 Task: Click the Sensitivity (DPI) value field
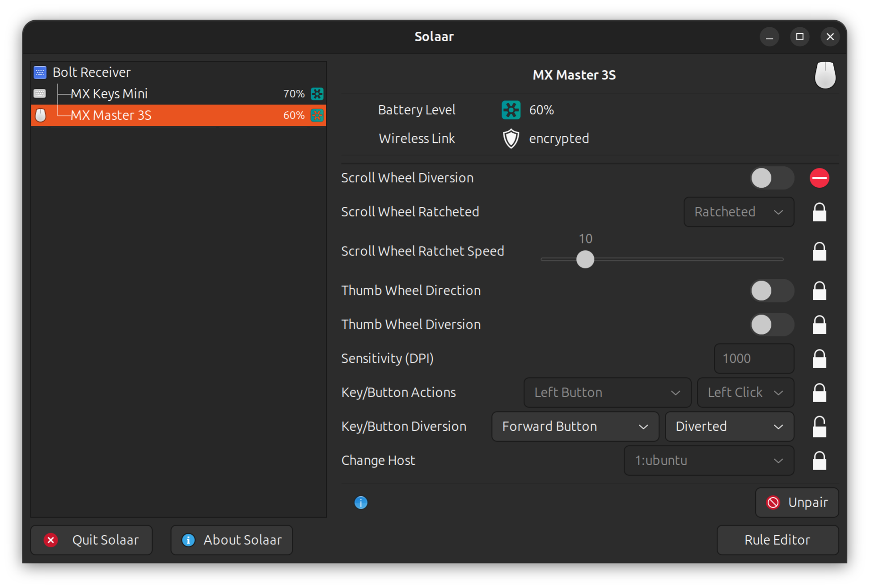[754, 358]
